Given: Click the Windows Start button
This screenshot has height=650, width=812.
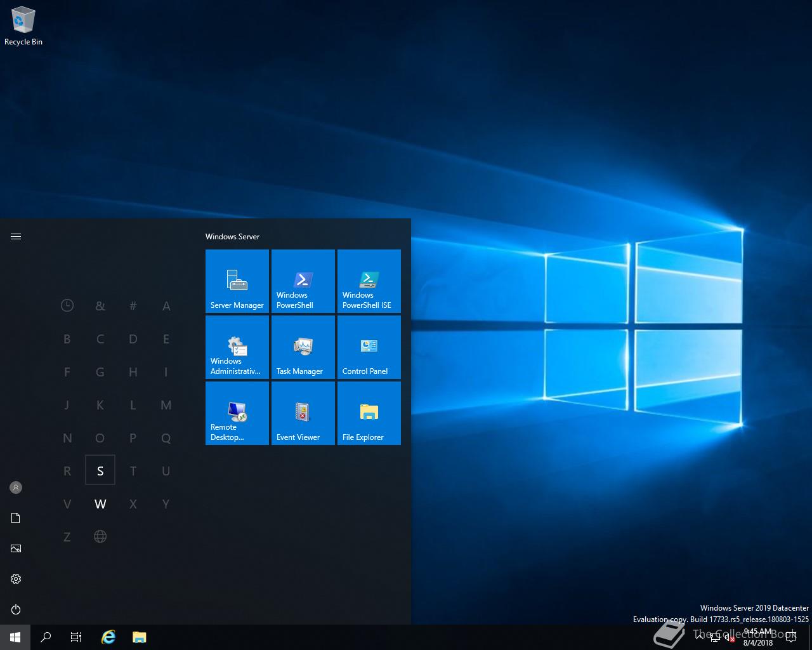Looking at the screenshot, I should point(15,637).
